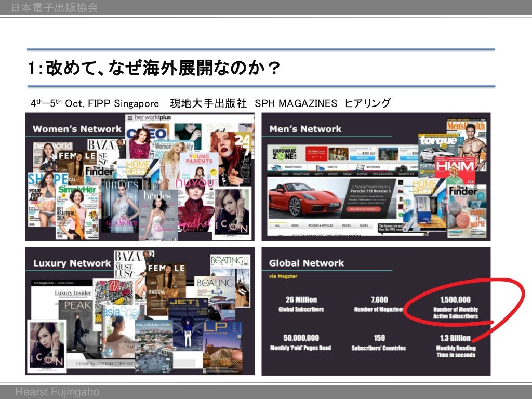Select The Finder cover in Men's Network
Viewport: 532px width, 399px height.
467,211
